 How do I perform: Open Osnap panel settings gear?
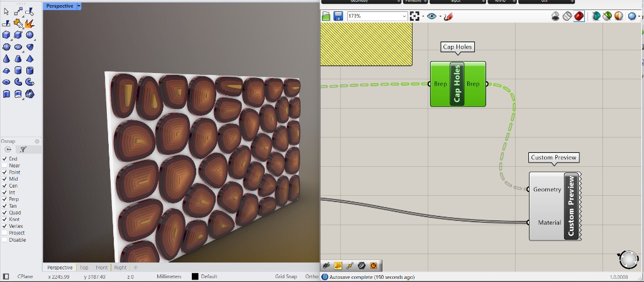coord(37,141)
